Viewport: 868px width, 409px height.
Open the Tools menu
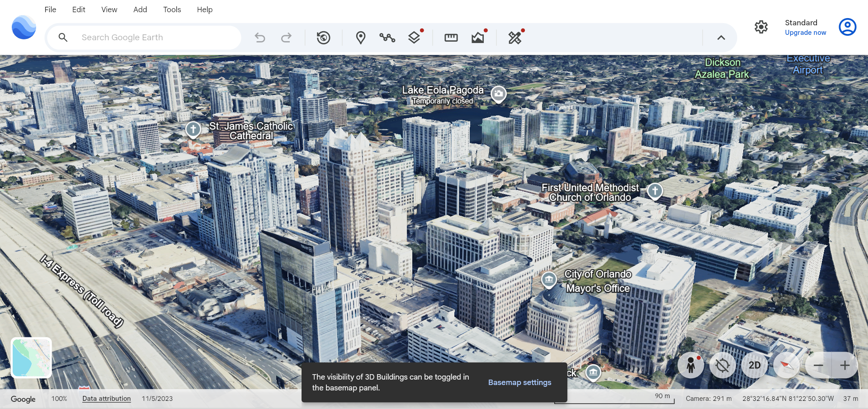click(172, 10)
